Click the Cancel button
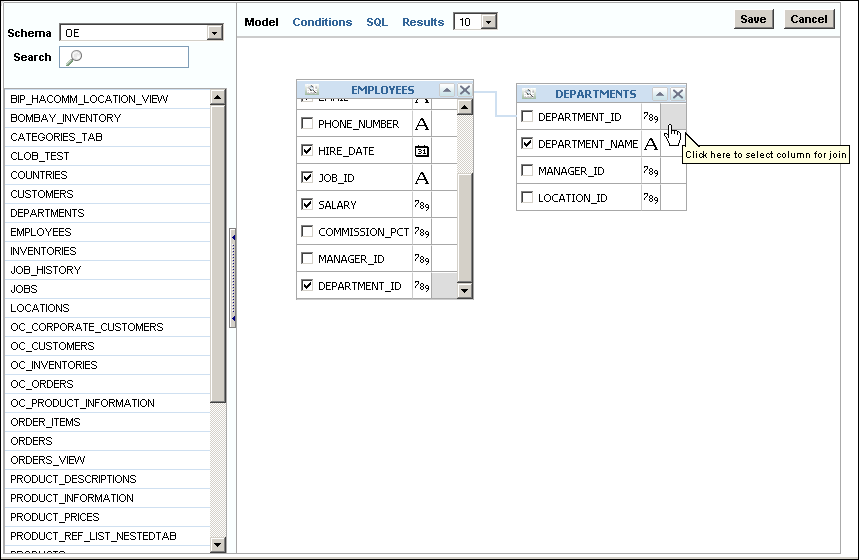This screenshot has height=560, width=859. click(809, 19)
